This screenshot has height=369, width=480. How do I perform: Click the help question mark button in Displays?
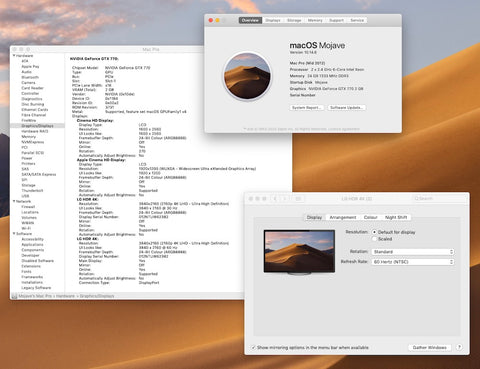[459, 347]
